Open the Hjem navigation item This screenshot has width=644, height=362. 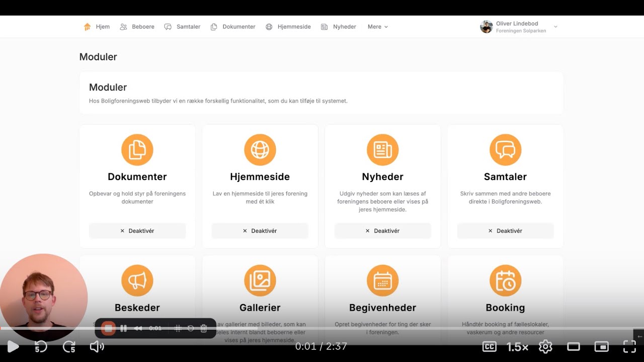click(97, 27)
